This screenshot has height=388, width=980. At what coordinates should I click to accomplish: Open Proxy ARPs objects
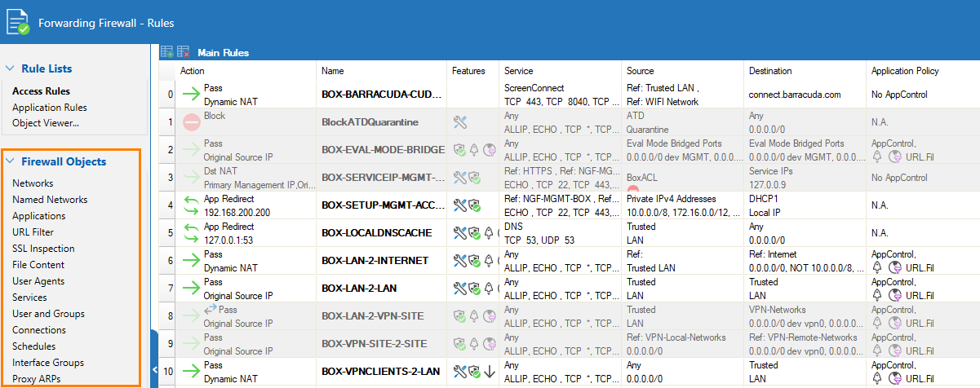pos(36,379)
